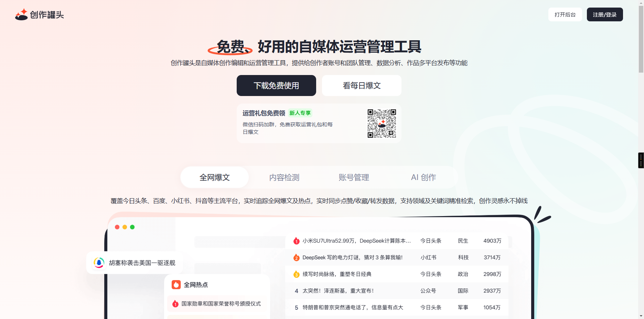Open article 续写时尚脉络，重塑冬日经典
The image size is (644, 319).
pyautogui.click(x=337, y=274)
